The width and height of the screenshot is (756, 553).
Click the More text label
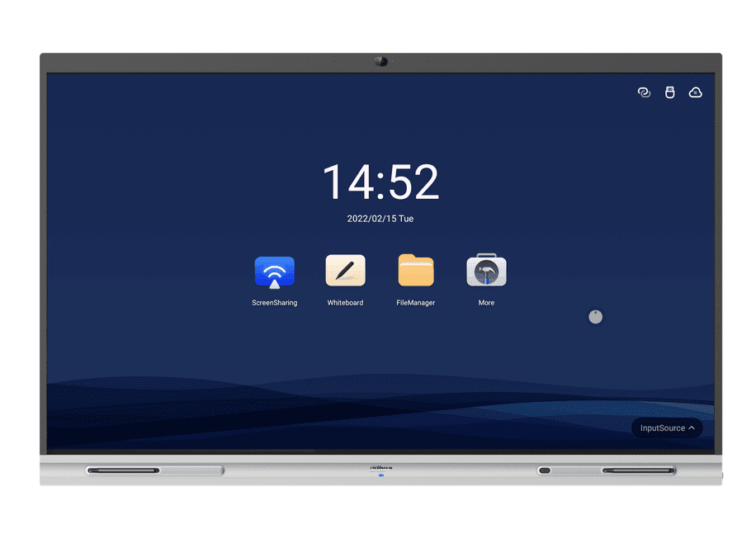[486, 303]
